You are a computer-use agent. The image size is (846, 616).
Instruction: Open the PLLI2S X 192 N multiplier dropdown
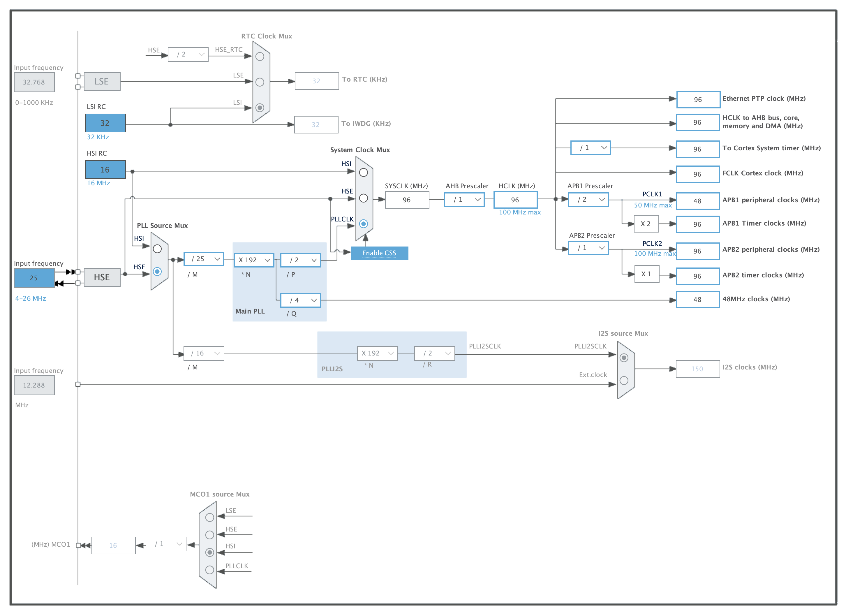click(x=378, y=353)
